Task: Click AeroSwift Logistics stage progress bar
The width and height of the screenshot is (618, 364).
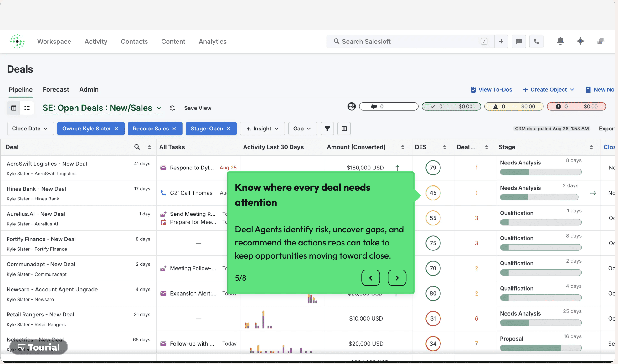Action: tap(541, 172)
